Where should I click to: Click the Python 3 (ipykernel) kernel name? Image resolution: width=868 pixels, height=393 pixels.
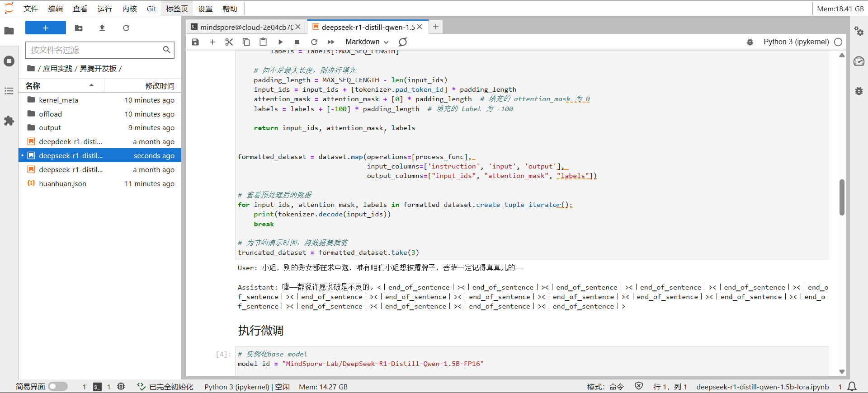tap(796, 42)
